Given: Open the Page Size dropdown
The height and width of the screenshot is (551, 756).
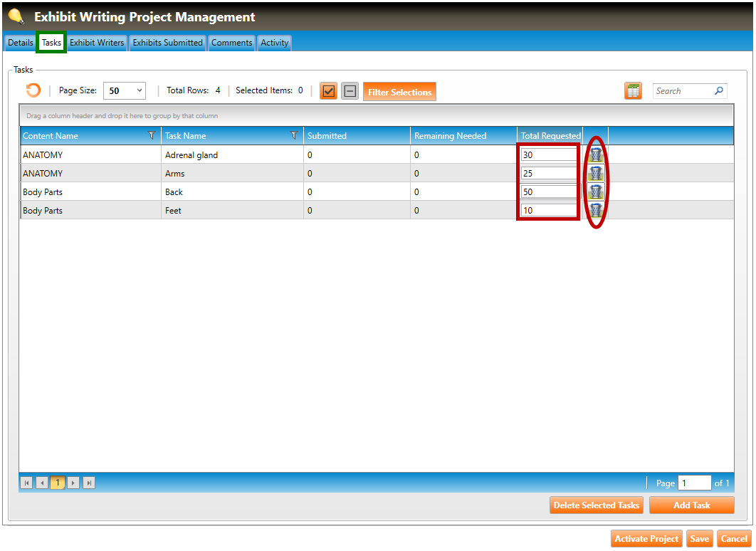Looking at the screenshot, I should pos(125,91).
